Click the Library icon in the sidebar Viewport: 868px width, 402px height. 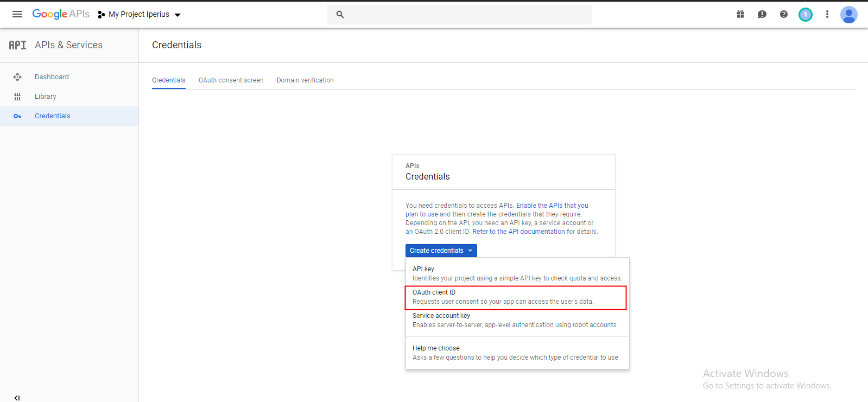point(17,97)
